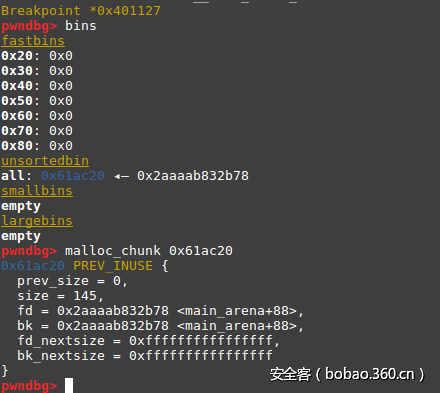This screenshot has width=440, height=393.
Task: Select the unsortedbin heading
Action: click(x=45, y=161)
